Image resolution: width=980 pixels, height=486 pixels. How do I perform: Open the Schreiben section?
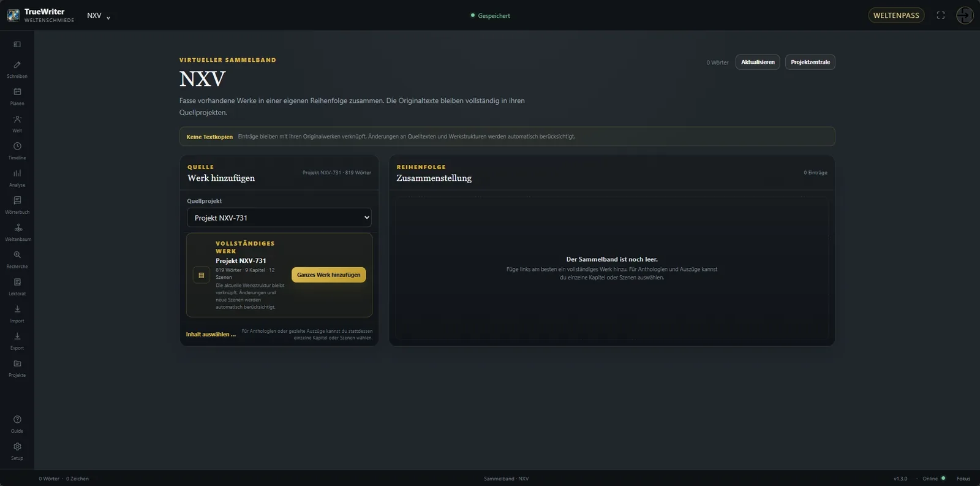coord(17,69)
